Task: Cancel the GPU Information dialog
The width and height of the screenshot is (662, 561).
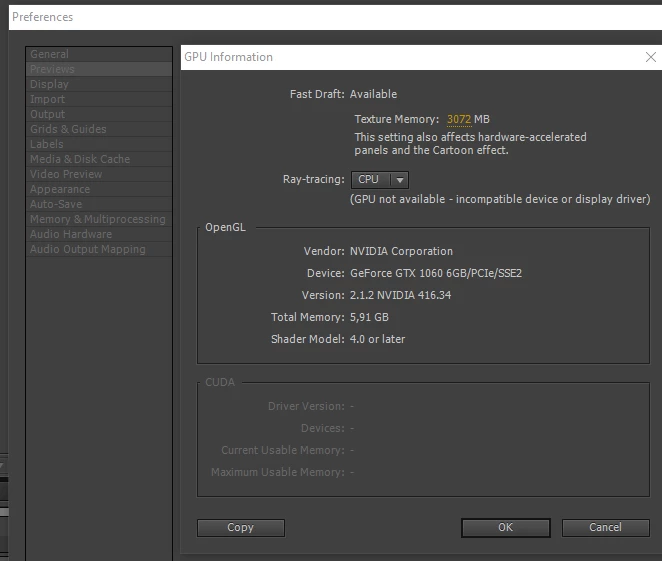Action: pyautogui.click(x=605, y=528)
